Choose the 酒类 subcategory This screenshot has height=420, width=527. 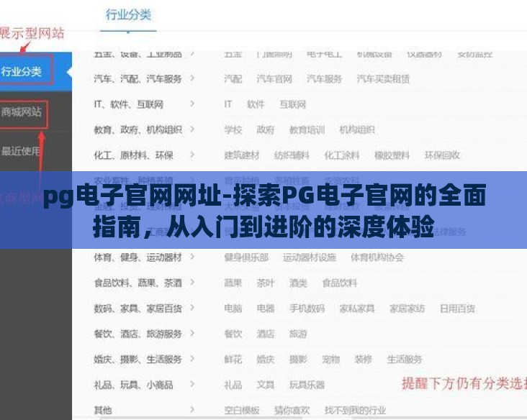[298, 283]
